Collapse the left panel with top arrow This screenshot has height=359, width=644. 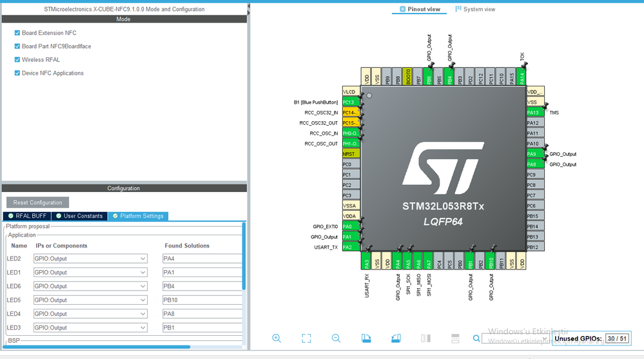[248, 7]
